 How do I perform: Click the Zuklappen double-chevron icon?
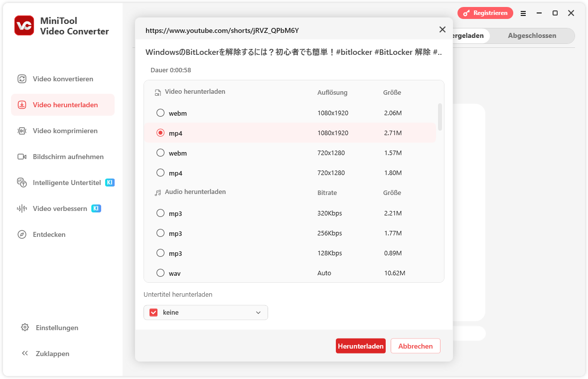coord(25,353)
